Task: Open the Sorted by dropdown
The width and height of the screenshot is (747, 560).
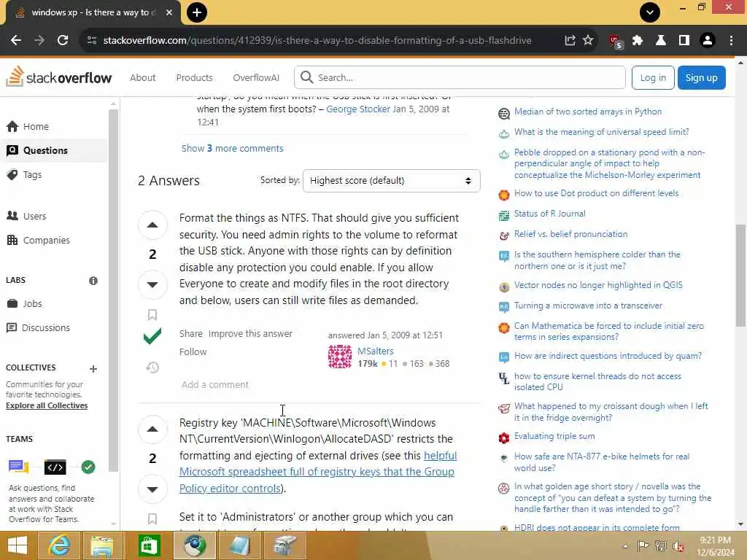Action: (391, 181)
